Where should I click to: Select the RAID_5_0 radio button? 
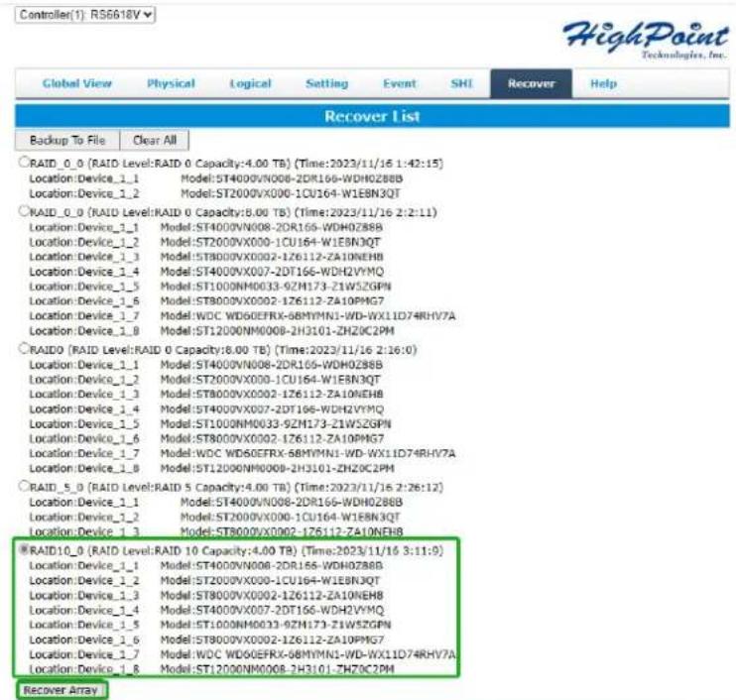click(24, 486)
